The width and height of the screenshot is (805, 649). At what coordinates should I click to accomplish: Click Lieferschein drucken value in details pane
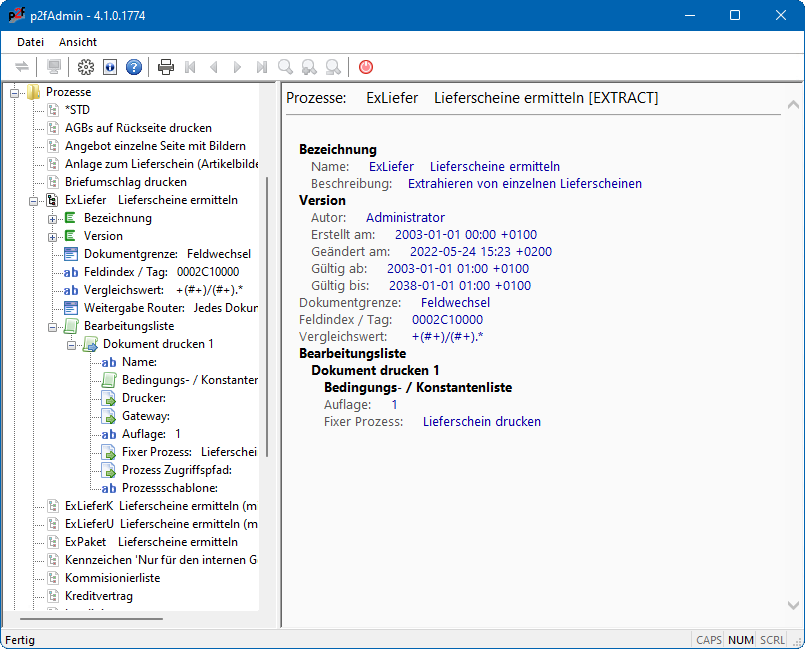coord(481,422)
